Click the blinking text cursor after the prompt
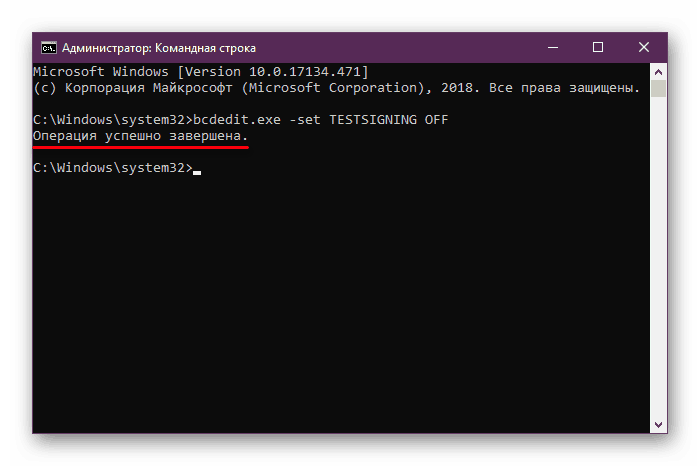700x466 pixels. [x=197, y=172]
